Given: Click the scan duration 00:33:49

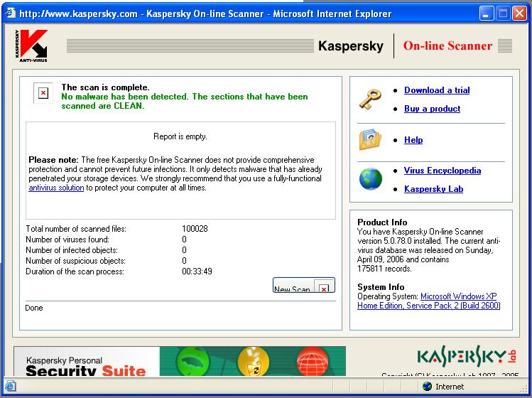Looking at the screenshot, I should click(197, 271).
